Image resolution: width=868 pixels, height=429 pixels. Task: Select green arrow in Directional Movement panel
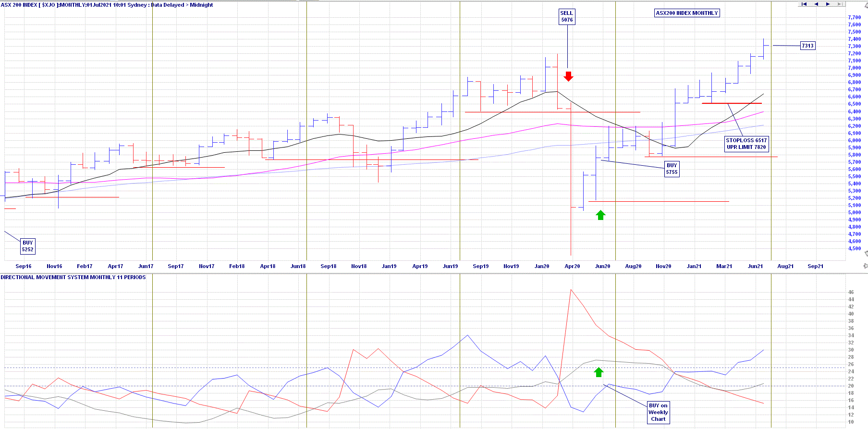pos(599,372)
